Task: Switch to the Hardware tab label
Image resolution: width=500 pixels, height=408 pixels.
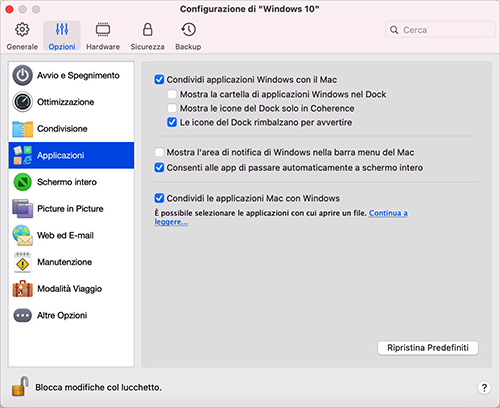Action: (x=103, y=47)
